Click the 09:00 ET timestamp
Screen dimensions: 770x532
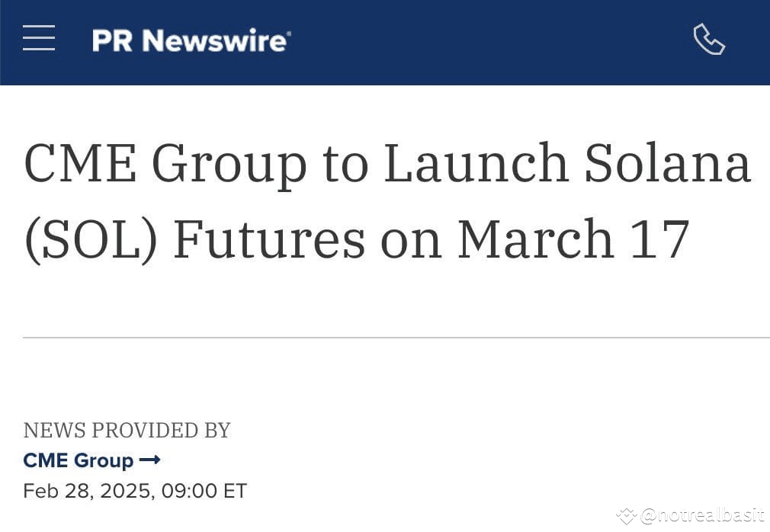click(x=204, y=491)
